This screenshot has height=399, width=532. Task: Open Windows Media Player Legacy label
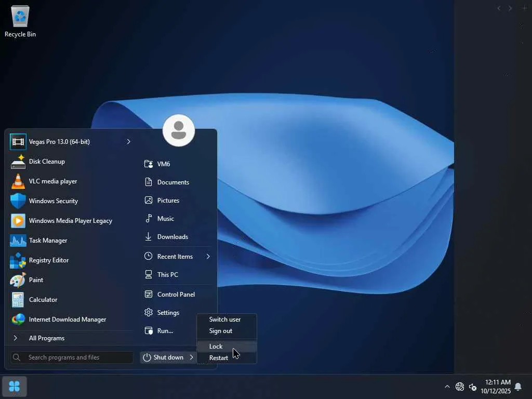[71, 220]
